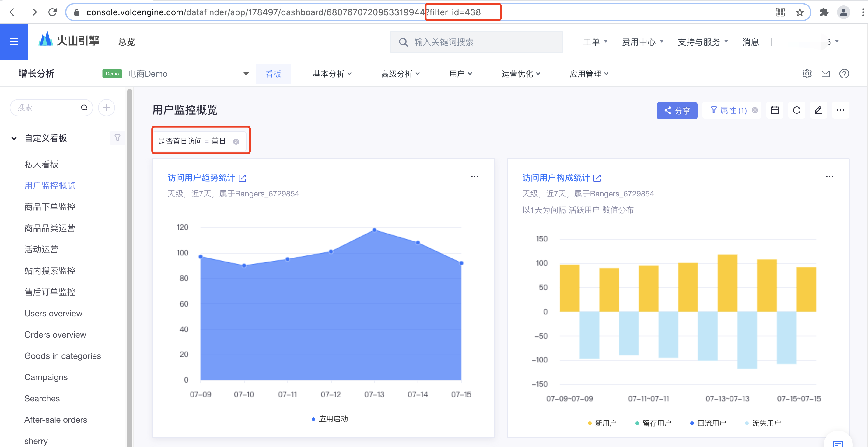Remove the 是否首日访问 filter tag
The height and width of the screenshot is (447, 868).
(x=236, y=141)
